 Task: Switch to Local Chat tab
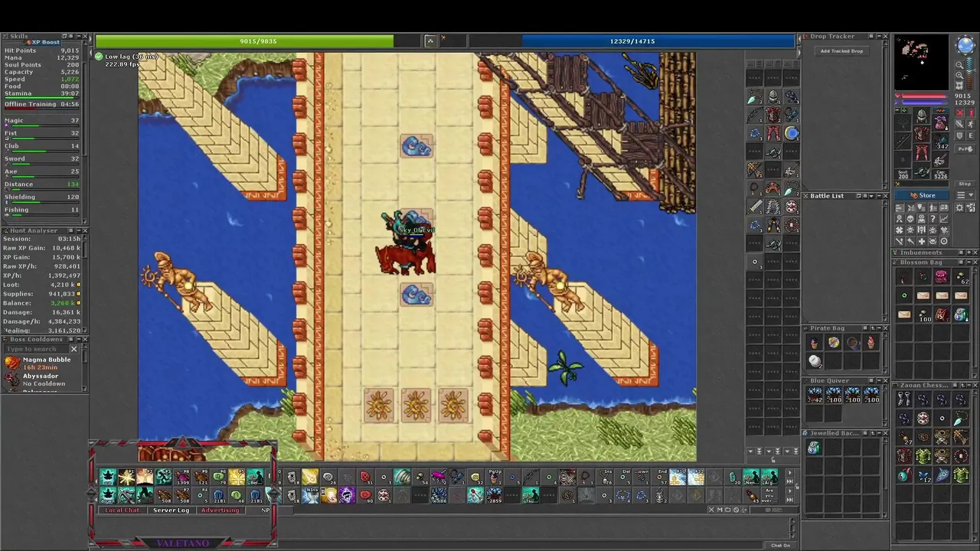click(122, 510)
